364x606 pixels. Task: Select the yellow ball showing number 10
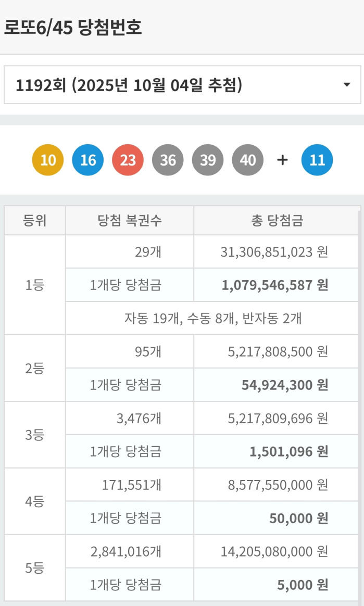pos(47,160)
